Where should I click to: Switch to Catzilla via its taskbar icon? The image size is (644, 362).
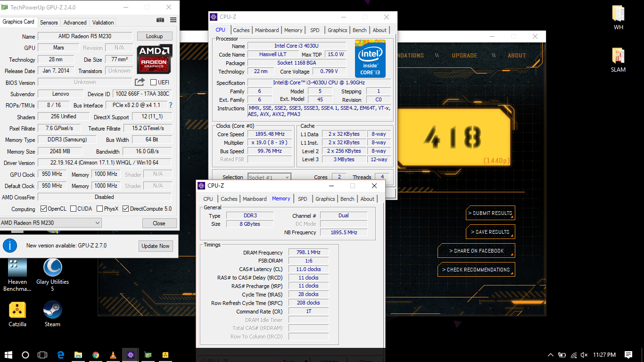(165, 354)
